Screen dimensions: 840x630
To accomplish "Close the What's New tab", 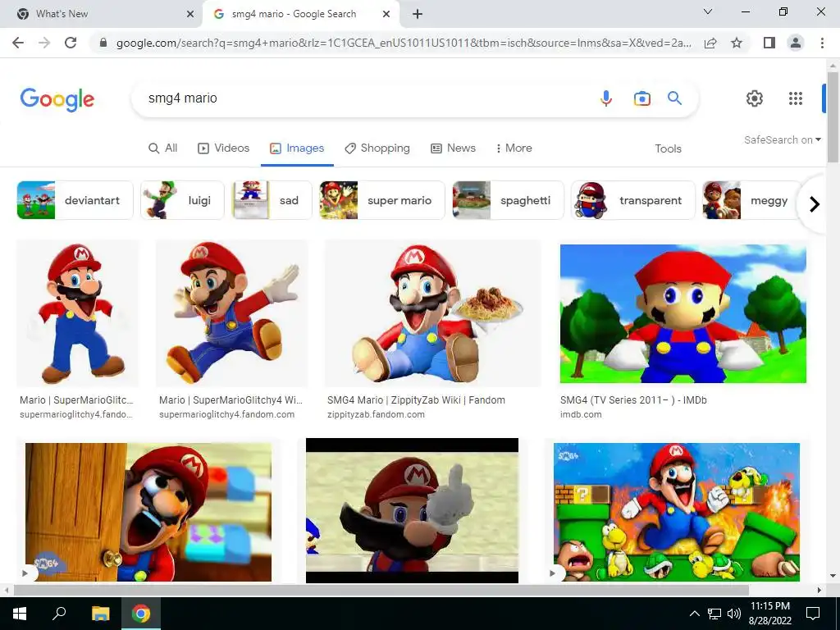I will pyautogui.click(x=190, y=14).
